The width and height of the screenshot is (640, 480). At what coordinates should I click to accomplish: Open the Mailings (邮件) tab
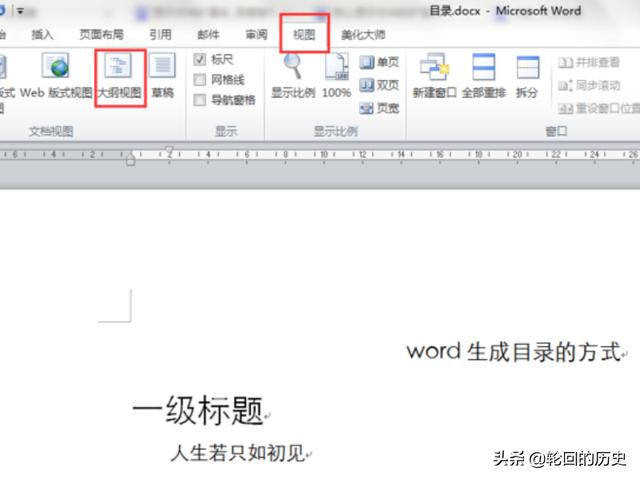coord(209,35)
